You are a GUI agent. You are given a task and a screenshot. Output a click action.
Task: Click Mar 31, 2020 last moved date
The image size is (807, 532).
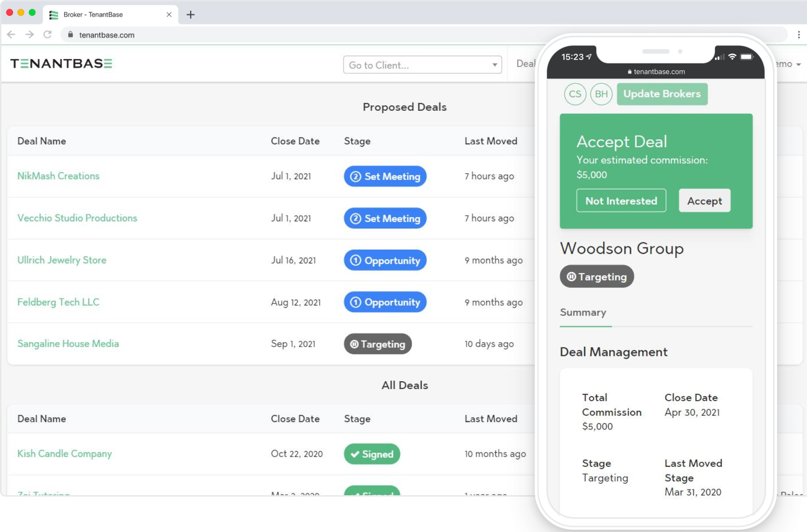pos(693,492)
